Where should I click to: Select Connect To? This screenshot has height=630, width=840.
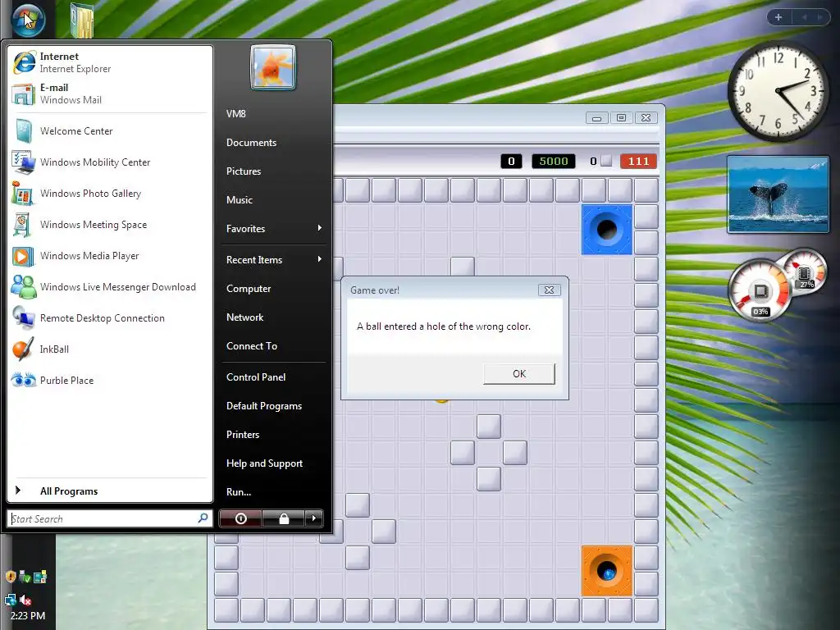(252, 346)
